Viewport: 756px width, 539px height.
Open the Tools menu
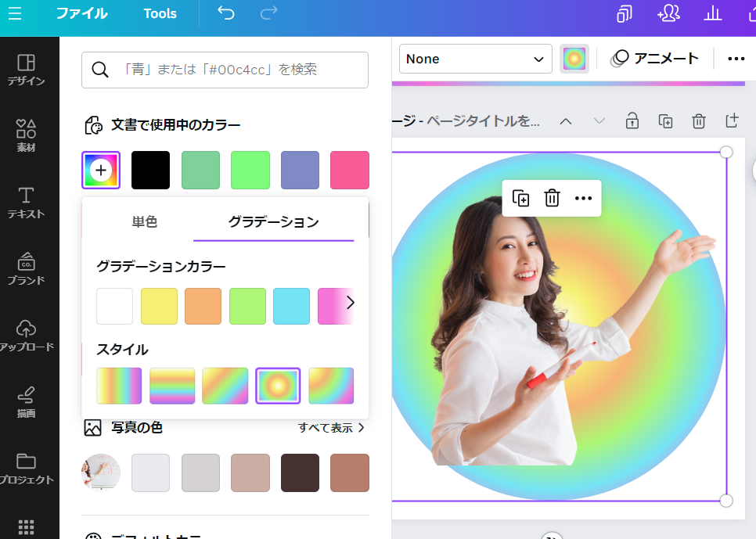point(160,13)
